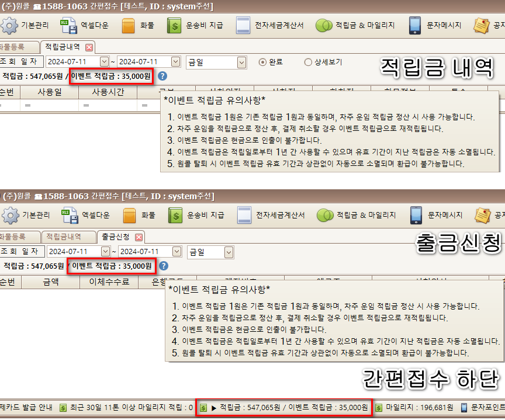Click 적립금 & 마일리지 icon in 출금신청 window toolbar
Image resolution: width=505 pixels, height=420 pixels.
(324, 215)
